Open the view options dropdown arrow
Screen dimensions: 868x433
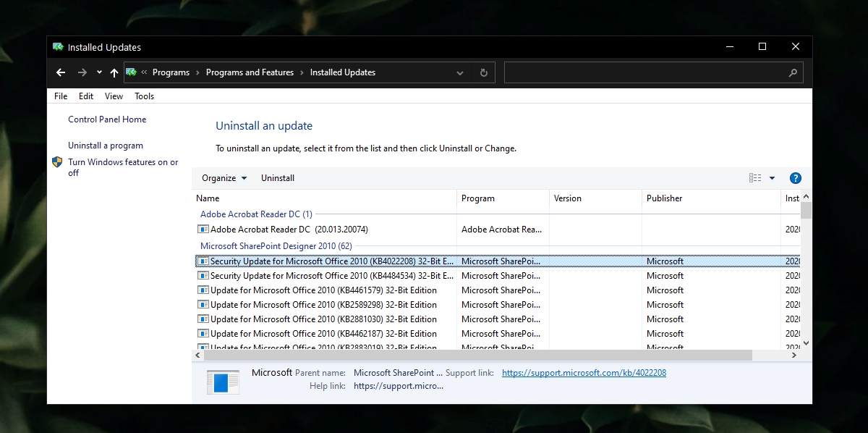pyautogui.click(x=772, y=178)
